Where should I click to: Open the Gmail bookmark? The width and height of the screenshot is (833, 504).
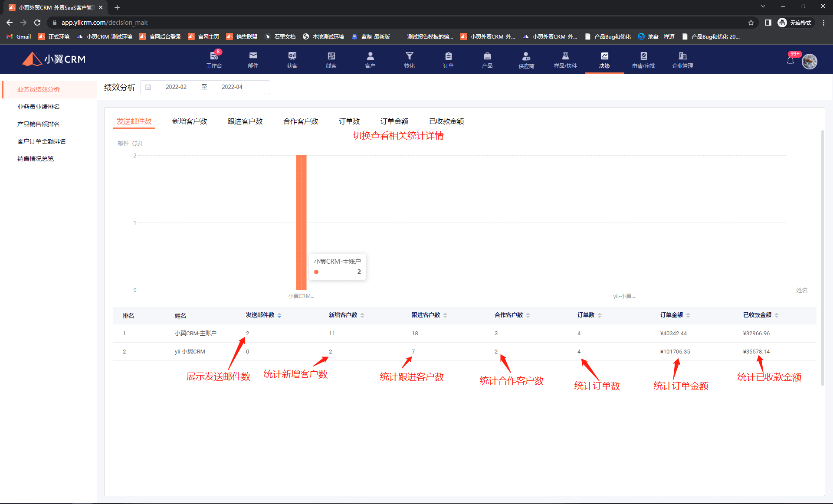19,36
